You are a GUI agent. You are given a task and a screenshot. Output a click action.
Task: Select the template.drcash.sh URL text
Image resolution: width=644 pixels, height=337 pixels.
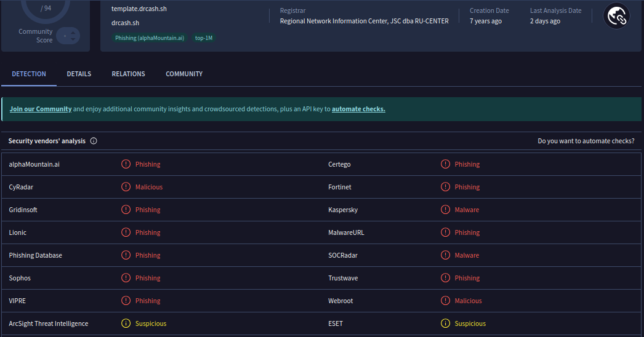point(139,9)
